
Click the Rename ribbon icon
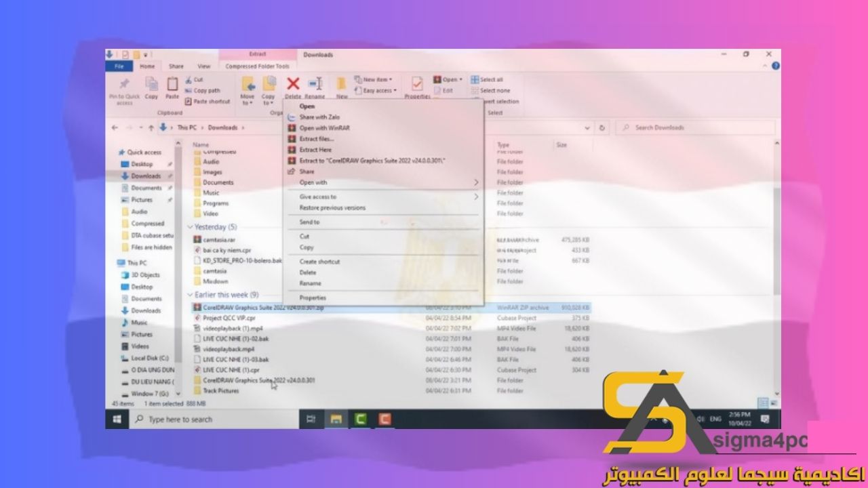point(315,83)
